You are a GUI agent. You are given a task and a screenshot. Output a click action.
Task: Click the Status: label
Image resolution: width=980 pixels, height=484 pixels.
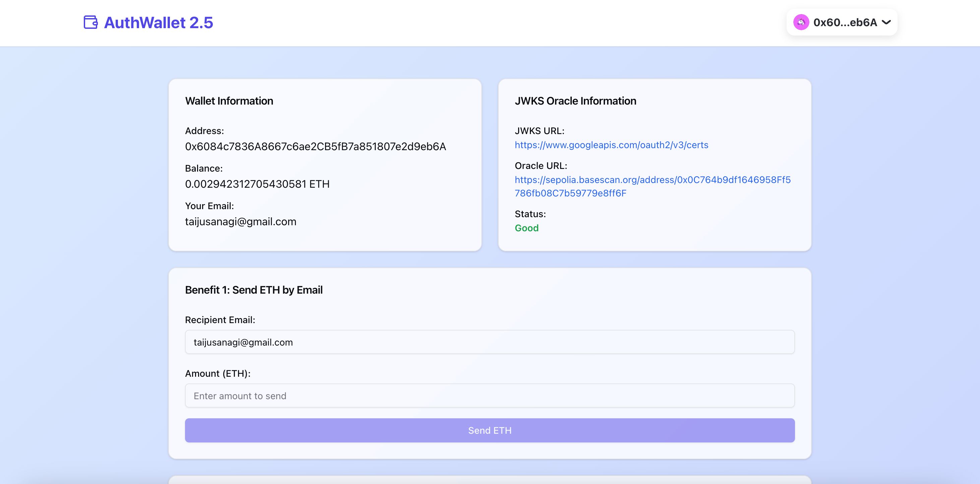click(x=530, y=214)
